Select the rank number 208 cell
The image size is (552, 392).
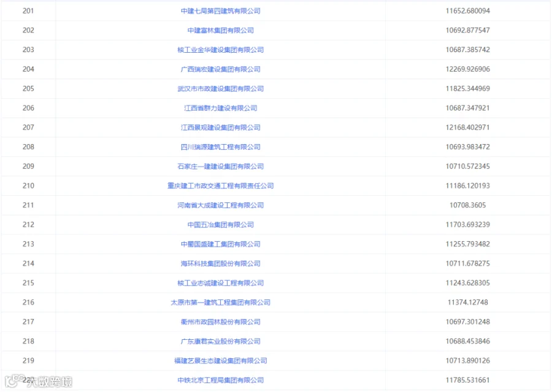[x=28, y=147]
